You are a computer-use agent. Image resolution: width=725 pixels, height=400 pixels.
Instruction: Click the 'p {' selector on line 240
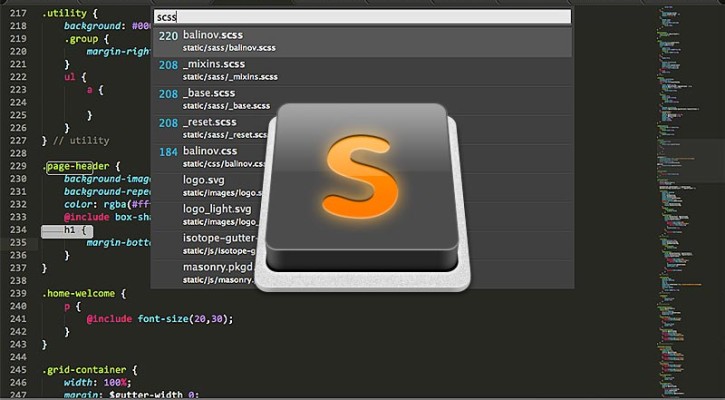(73, 306)
